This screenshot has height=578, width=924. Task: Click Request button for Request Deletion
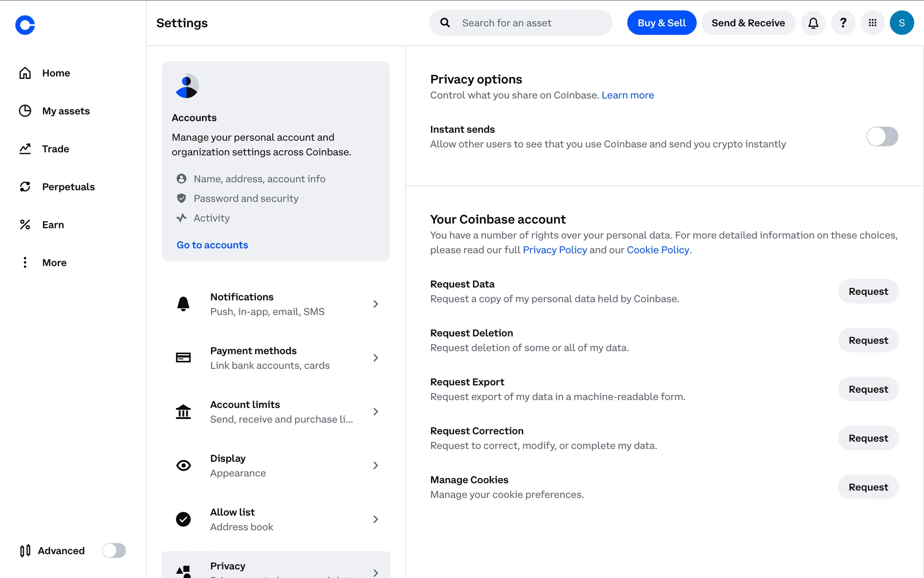[868, 341]
